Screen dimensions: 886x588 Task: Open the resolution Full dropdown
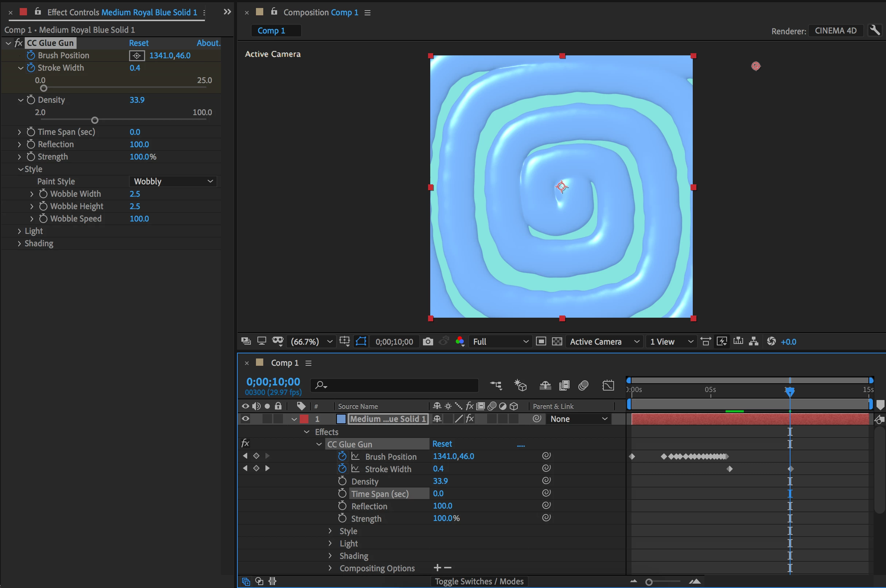[500, 342]
